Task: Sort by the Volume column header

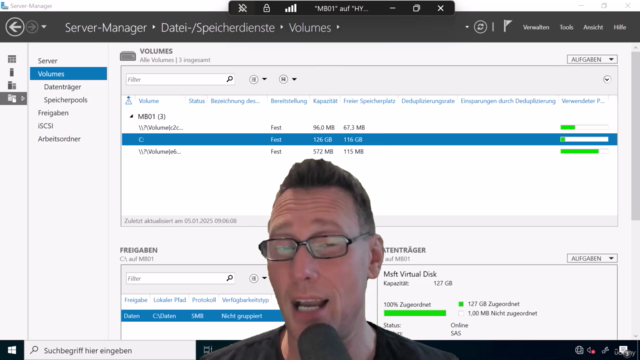Action: (x=149, y=101)
